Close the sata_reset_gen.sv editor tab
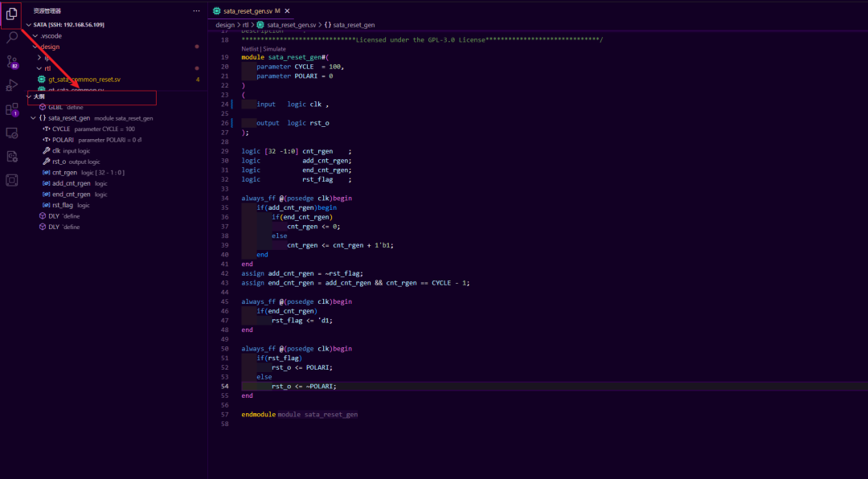 coord(288,11)
